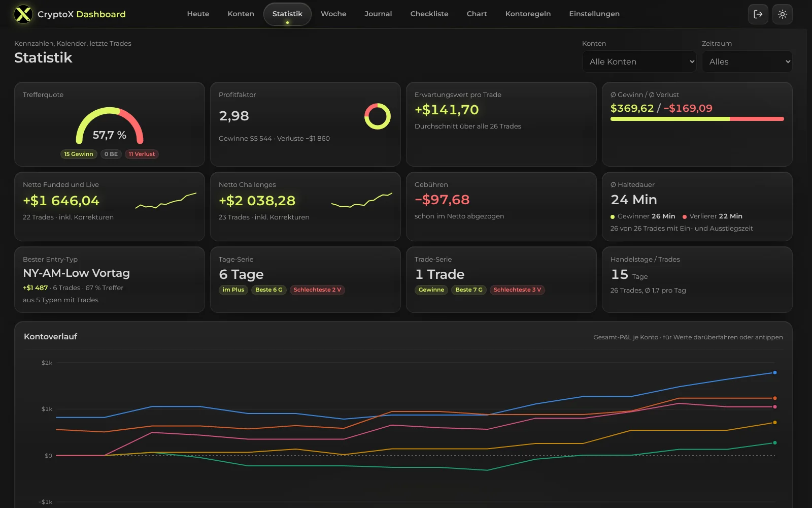Click the Trefferquote gauge
Image resolution: width=812 pixels, height=508 pixels.
[110, 125]
